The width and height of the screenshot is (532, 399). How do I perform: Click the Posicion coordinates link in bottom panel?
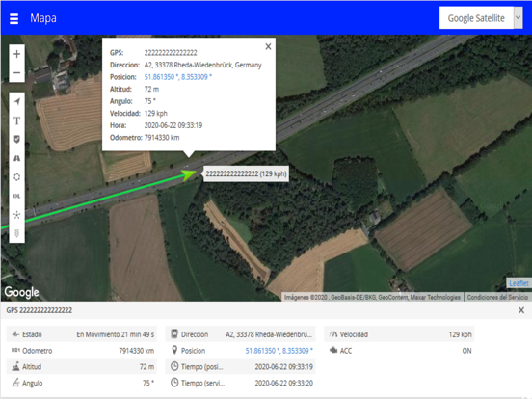[x=279, y=351]
